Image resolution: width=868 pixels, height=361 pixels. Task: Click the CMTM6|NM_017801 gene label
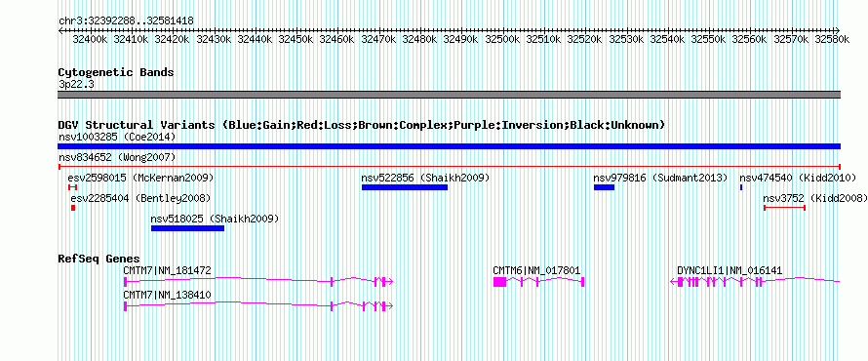click(536, 270)
